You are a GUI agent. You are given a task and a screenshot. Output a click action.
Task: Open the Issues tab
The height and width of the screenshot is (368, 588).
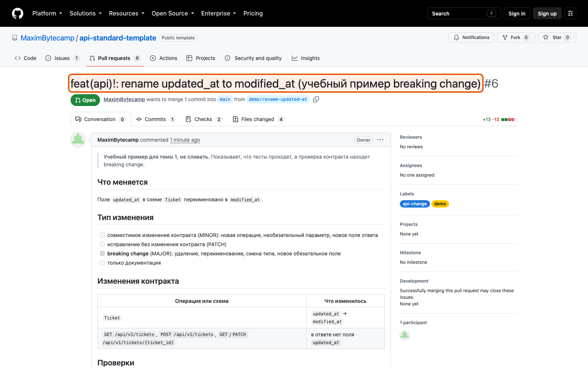[x=62, y=58]
